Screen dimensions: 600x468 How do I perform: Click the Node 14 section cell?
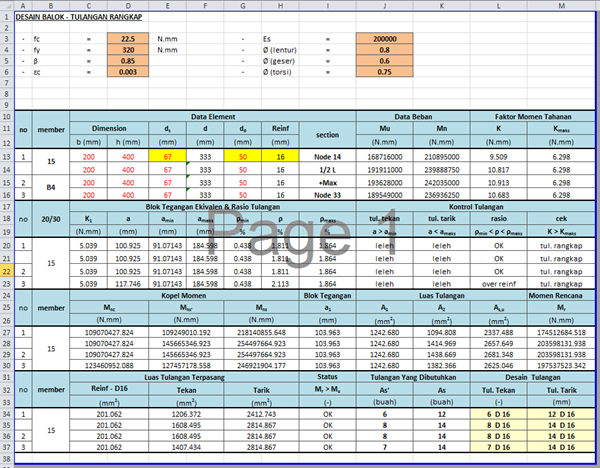pyautogui.click(x=327, y=157)
